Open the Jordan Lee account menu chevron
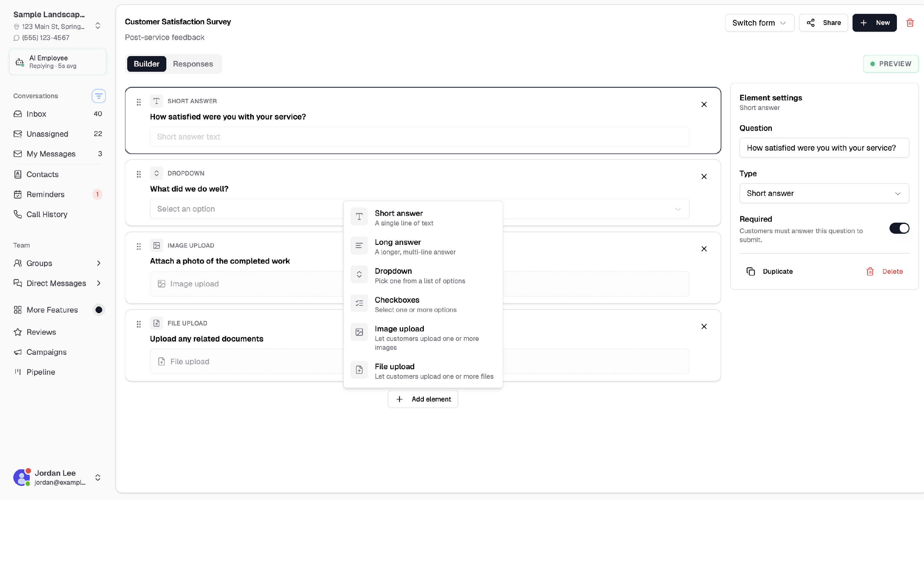Screen dimensions: 924x578 pyautogui.click(x=98, y=478)
